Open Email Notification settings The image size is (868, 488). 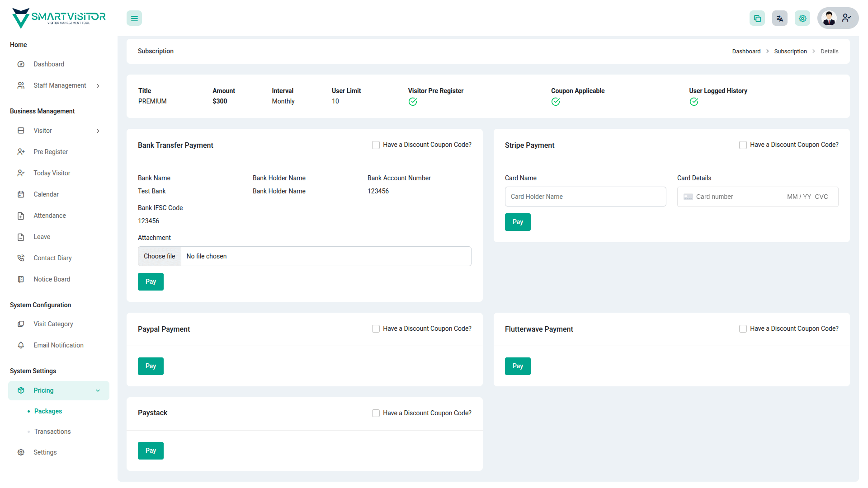[58, 345]
